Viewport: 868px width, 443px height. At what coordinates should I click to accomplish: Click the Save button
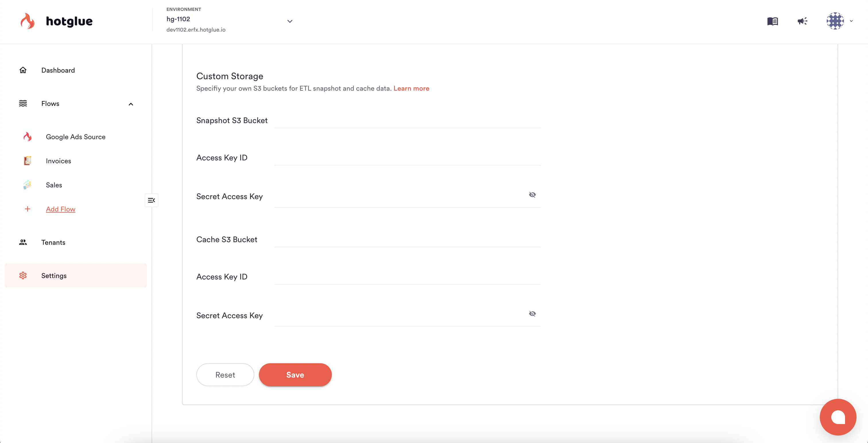[295, 375]
